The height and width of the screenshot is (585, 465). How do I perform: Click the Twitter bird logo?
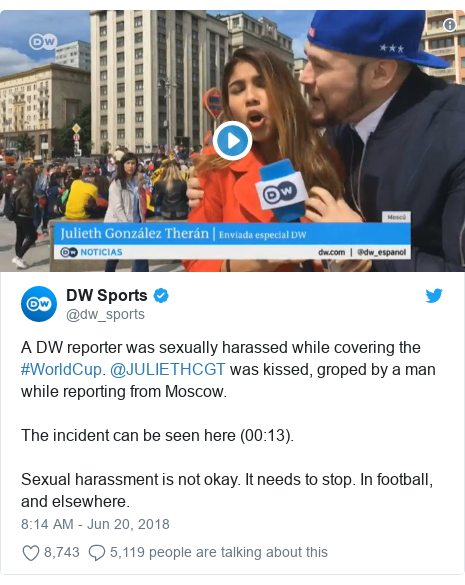(x=434, y=295)
